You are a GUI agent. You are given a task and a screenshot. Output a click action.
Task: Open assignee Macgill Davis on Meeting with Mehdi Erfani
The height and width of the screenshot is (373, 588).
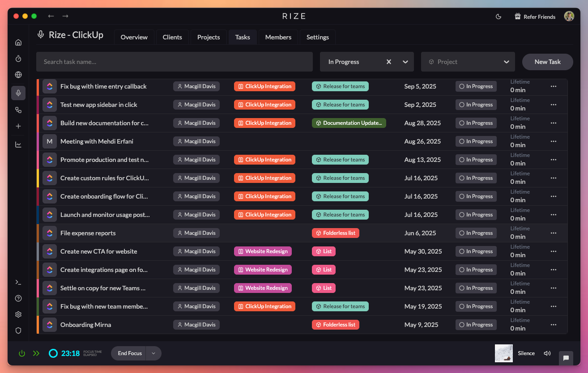click(x=196, y=141)
